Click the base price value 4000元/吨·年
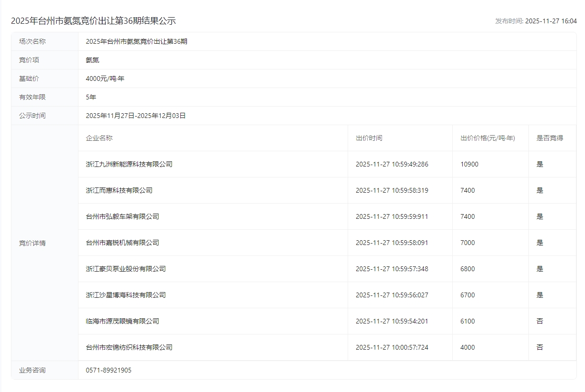585x392 pixels. point(105,78)
